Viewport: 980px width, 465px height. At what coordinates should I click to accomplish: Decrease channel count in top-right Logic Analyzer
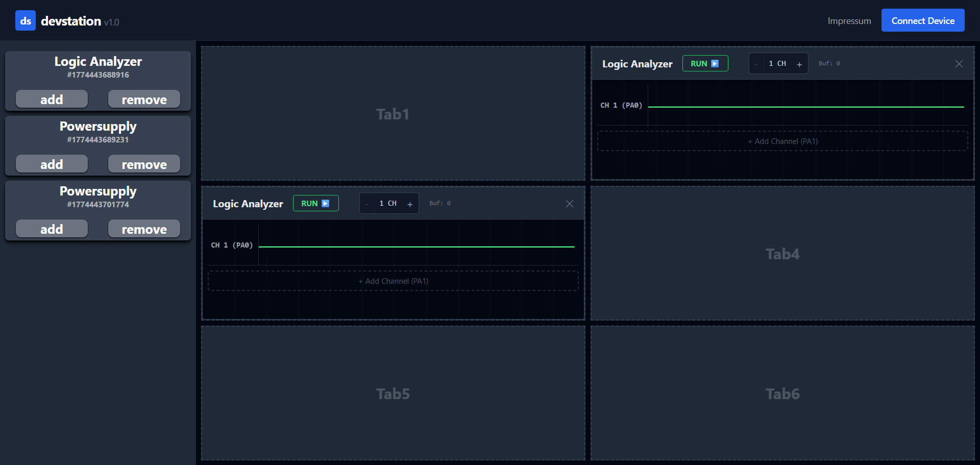(x=756, y=64)
